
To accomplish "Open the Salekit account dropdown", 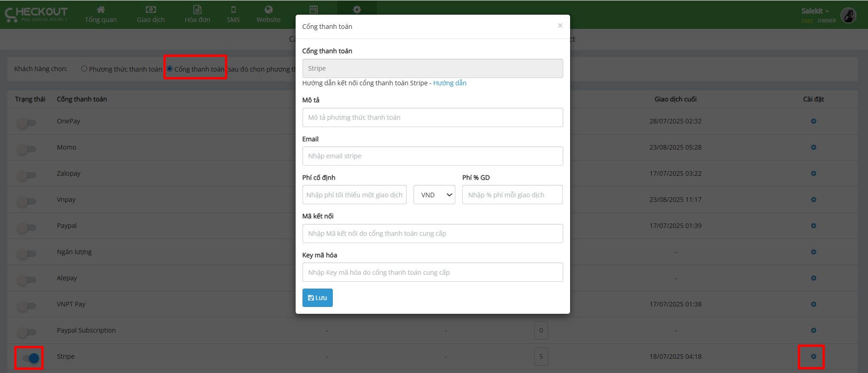I will 815,11.
